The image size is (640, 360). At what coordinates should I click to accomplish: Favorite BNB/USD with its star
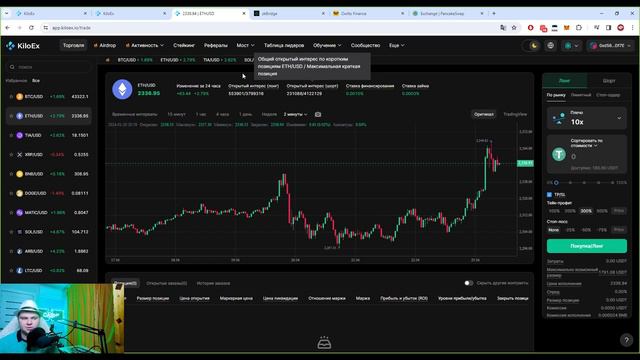(11, 174)
